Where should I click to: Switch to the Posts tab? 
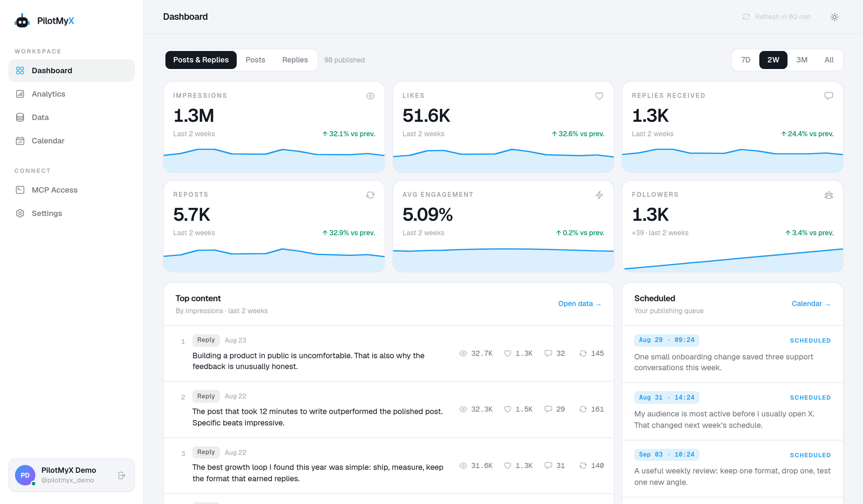point(255,60)
